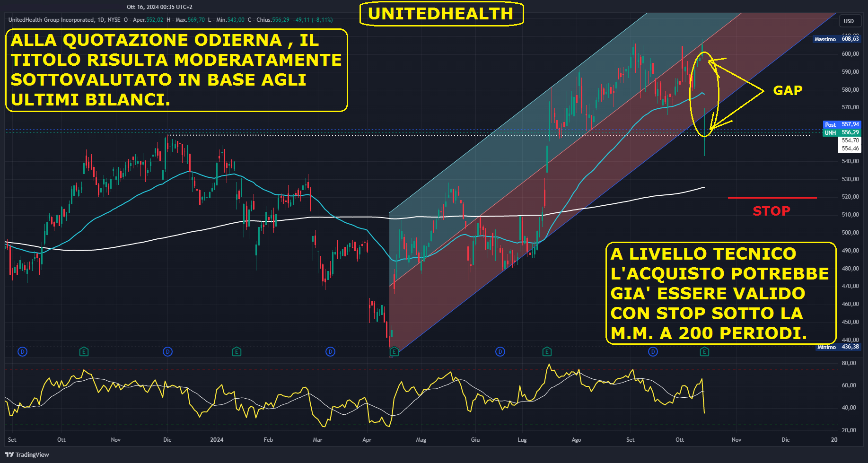Click the UNH last price label 556,29
Image resolution: width=868 pixels, height=463 pixels.
tap(842, 132)
